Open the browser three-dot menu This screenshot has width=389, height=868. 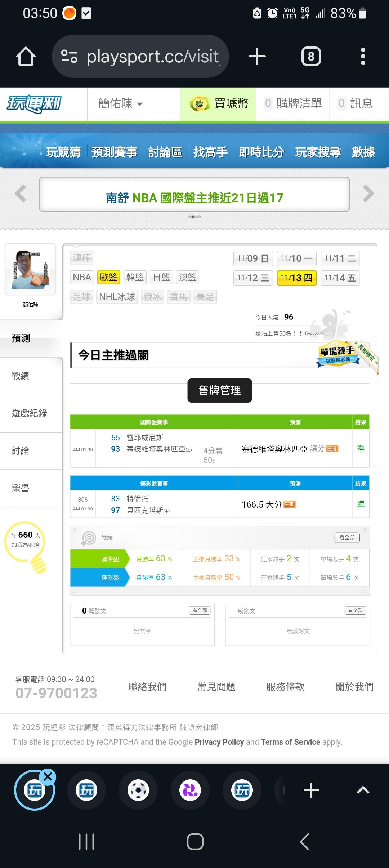click(x=363, y=57)
